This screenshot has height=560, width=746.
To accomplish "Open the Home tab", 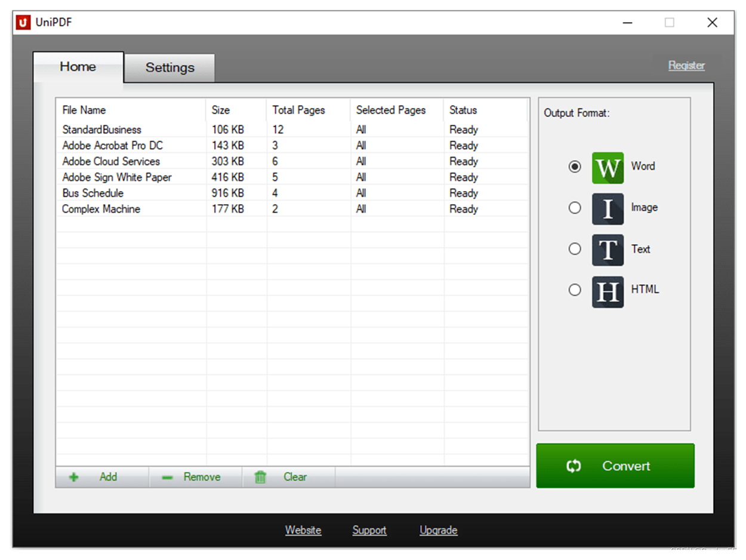I will (78, 67).
